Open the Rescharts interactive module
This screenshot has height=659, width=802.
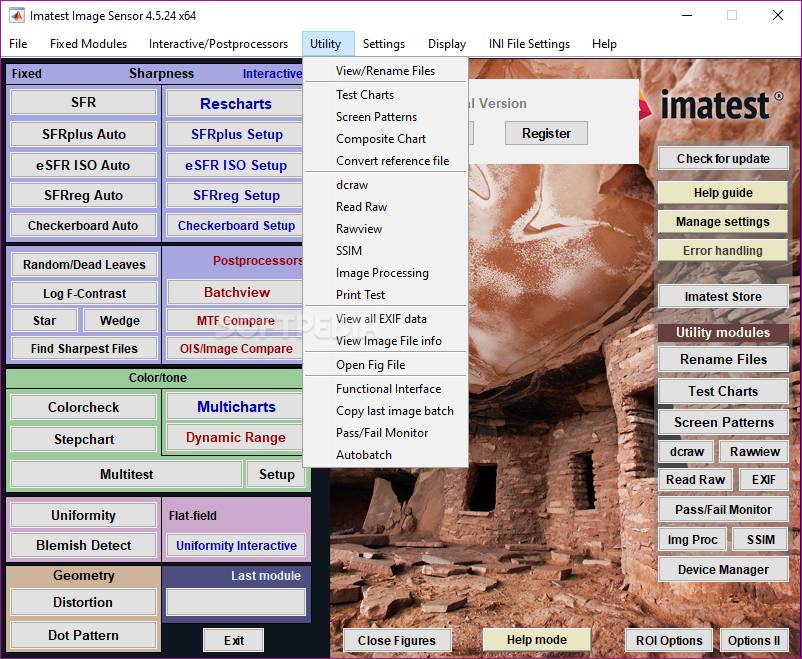point(235,104)
